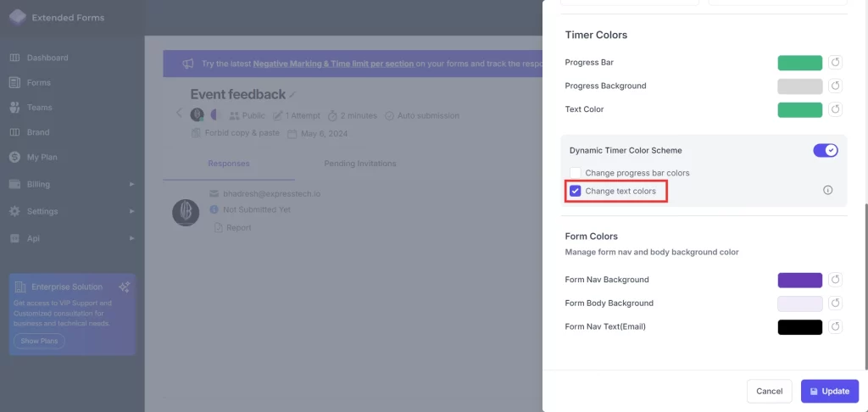Click the Update button
Screen dimensions: 868x412
(x=829, y=391)
